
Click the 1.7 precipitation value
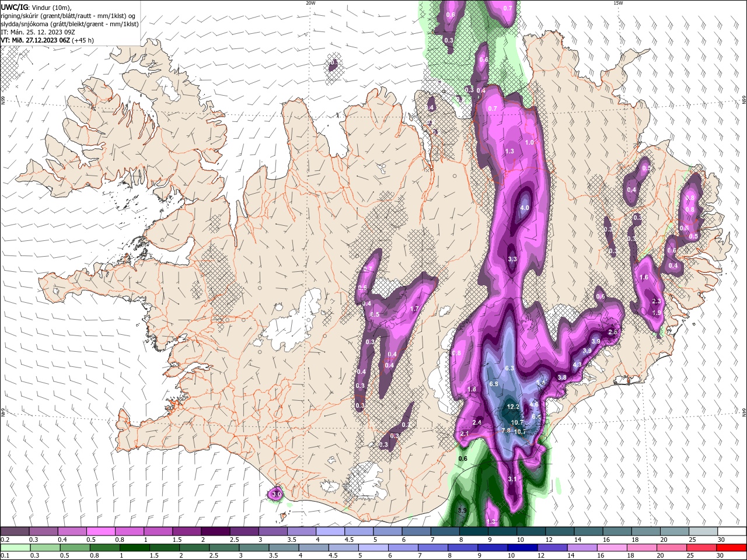tap(415, 309)
